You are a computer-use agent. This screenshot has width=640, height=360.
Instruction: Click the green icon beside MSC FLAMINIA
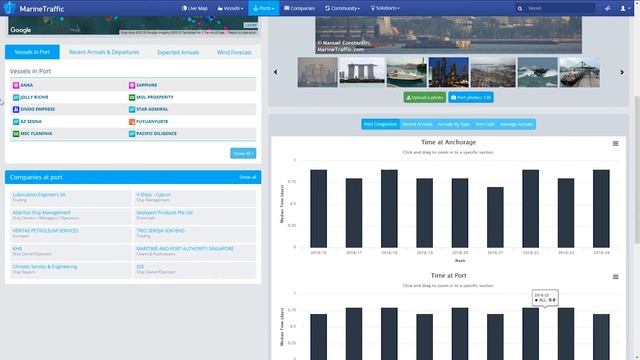click(x=16, y=133)
